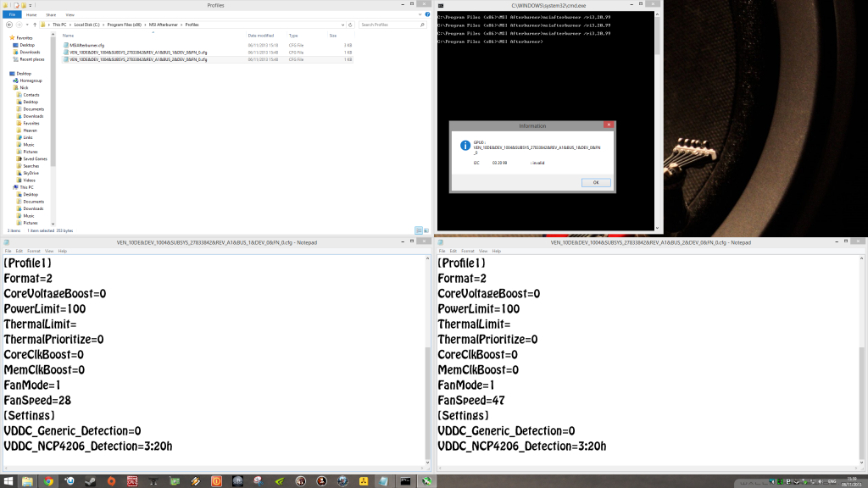Viewport: 868px width, 488px height.
Task: Select Recent places in navigation pane
Action: 32,59
